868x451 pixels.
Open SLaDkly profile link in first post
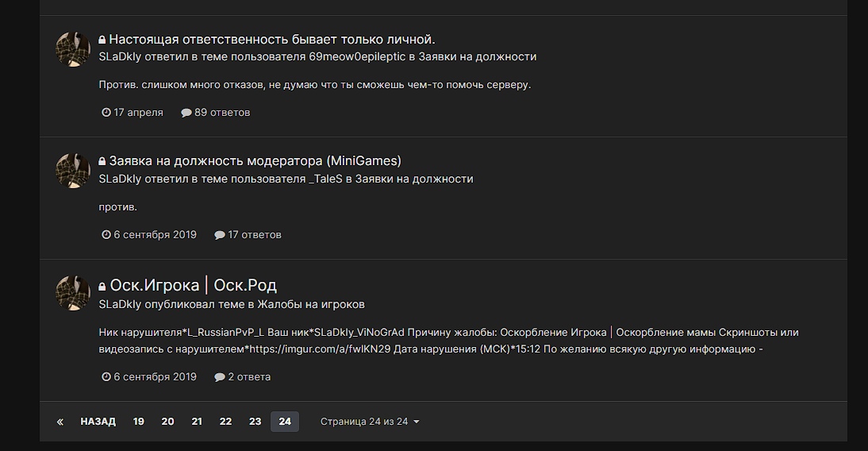pyautogui.click(x=120, y=56)
